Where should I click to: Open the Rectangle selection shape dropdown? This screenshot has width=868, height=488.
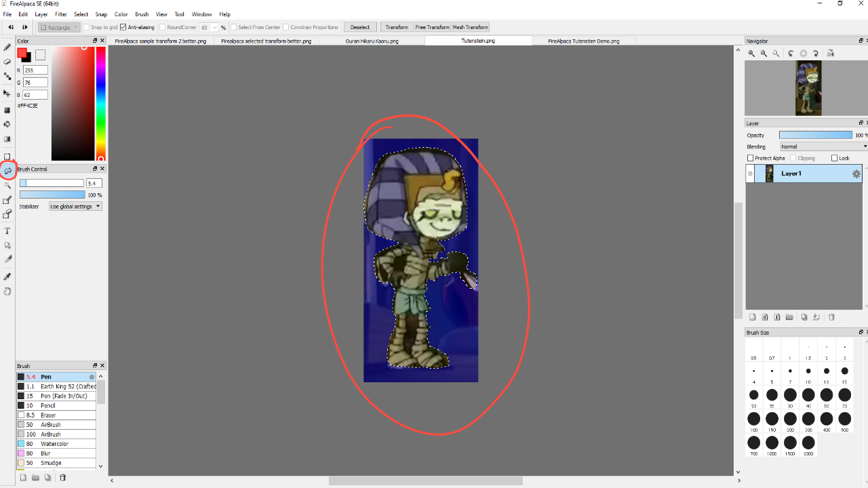point(59,28)
